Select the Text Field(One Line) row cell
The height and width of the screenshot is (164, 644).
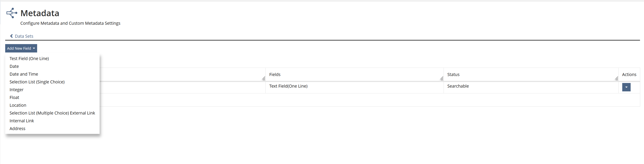point(288,86)
